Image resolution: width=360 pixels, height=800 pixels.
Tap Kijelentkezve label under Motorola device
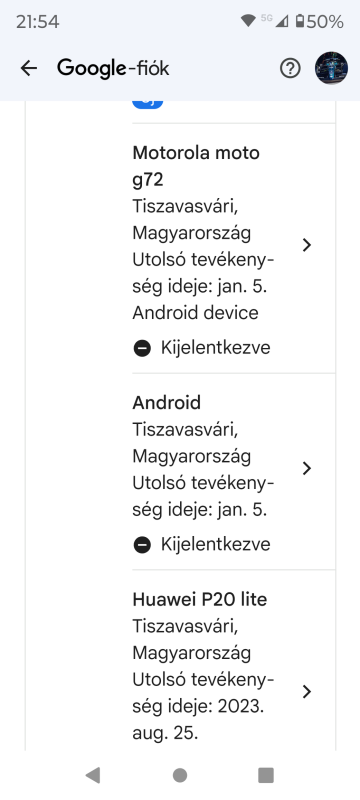216,348
